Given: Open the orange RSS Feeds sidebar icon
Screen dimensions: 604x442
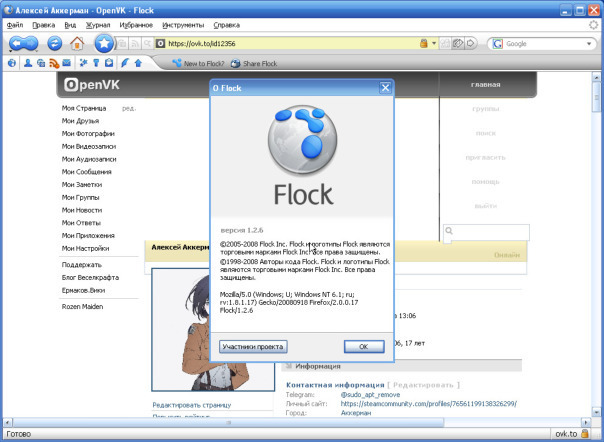Looking at the screenshot, I should (54, 63).
